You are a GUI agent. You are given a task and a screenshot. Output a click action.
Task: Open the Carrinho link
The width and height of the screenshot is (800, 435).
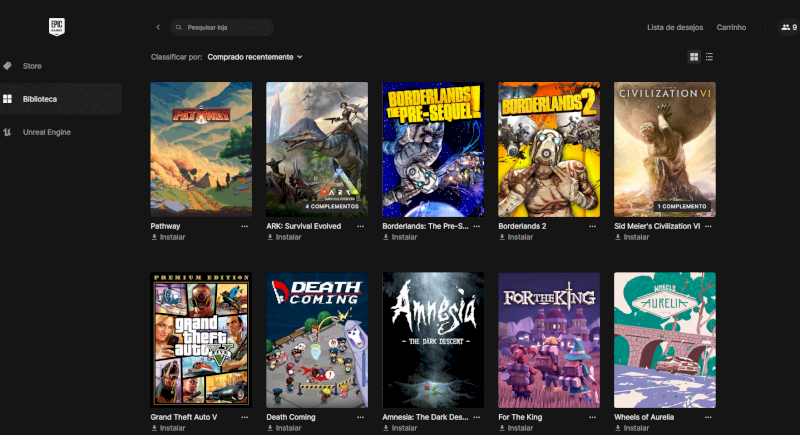click(x=730, y=27)
